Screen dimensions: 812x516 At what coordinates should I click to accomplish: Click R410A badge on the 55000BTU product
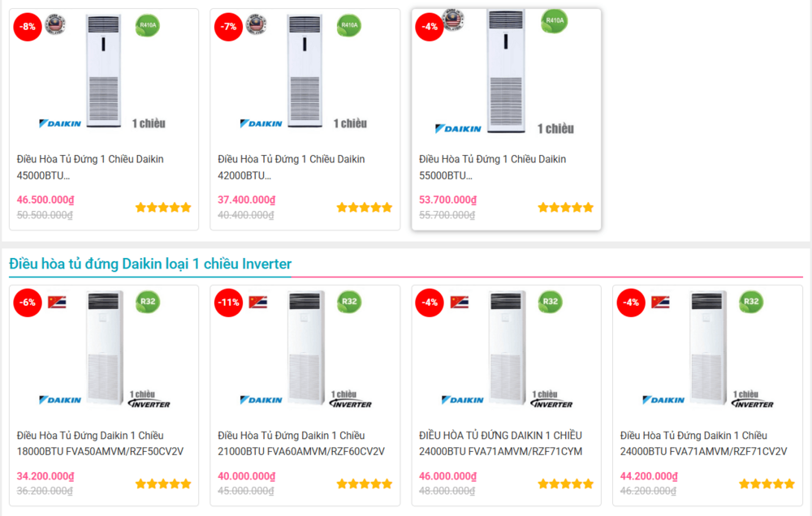[555, 20]
